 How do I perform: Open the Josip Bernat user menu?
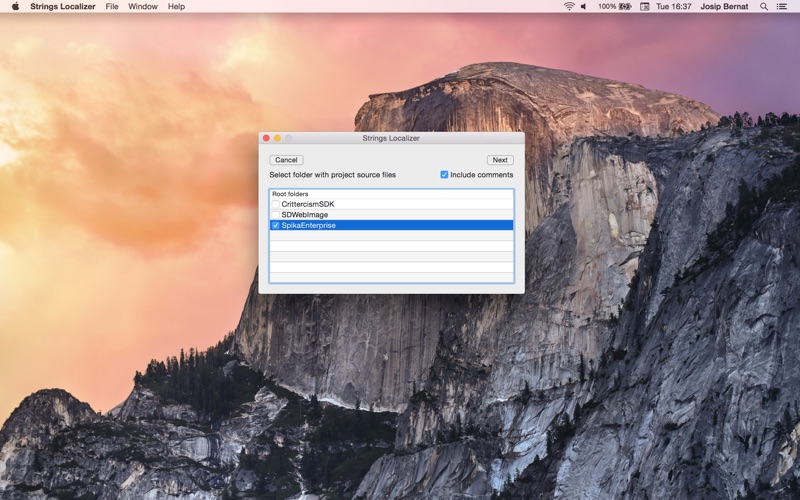click(724, 7)
